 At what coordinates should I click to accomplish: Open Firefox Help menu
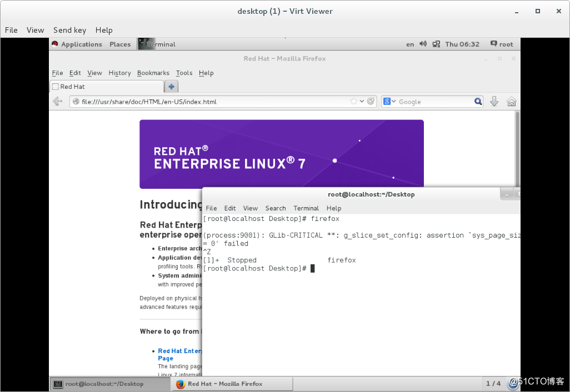[x=206, y=73]
